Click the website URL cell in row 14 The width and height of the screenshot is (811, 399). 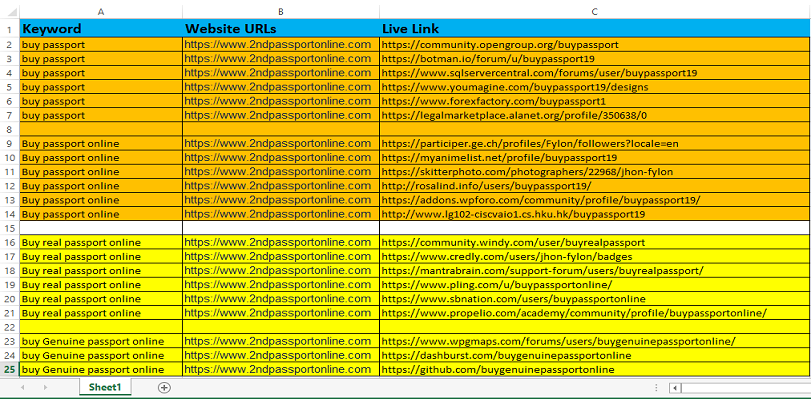click(x=281, y=214)
